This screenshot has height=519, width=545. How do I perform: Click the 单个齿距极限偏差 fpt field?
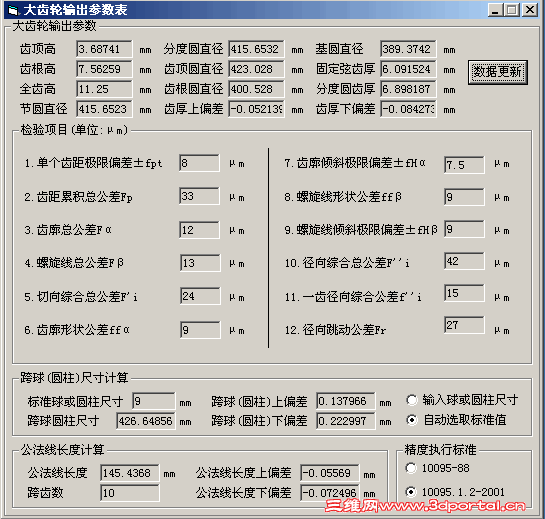pos(200,163)
